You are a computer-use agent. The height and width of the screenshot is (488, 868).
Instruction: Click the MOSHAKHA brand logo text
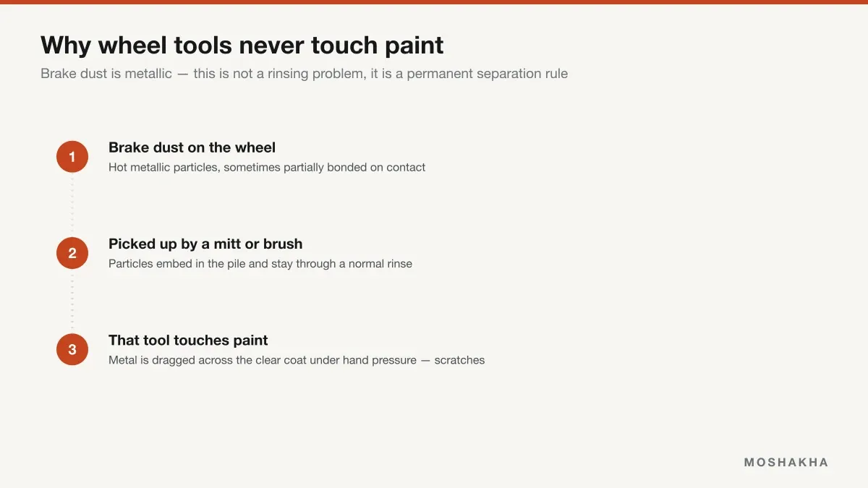pos(786,463)
